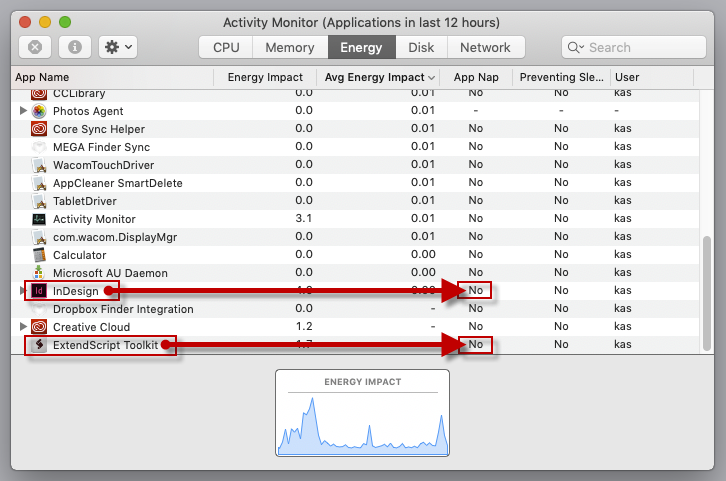This screenshot has width=726, height=481.
Task: Click the Creative Cloud app icon
Action: [39, 327]
